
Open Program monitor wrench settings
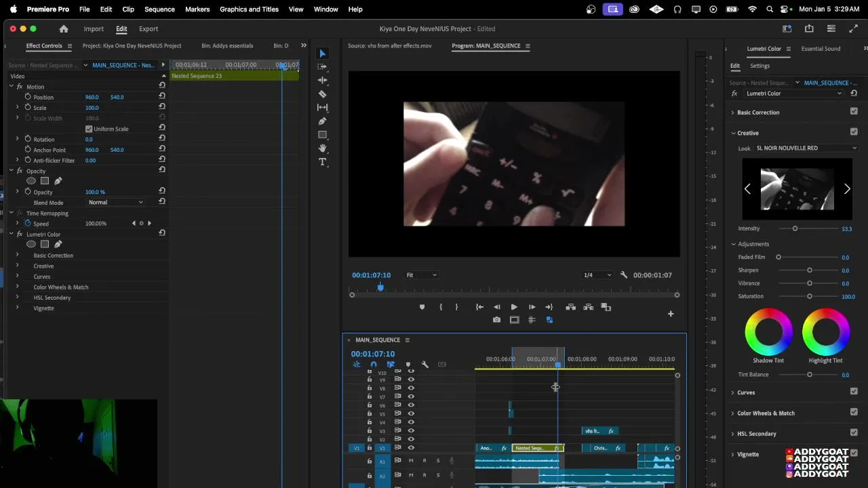(x=624, y=275)
